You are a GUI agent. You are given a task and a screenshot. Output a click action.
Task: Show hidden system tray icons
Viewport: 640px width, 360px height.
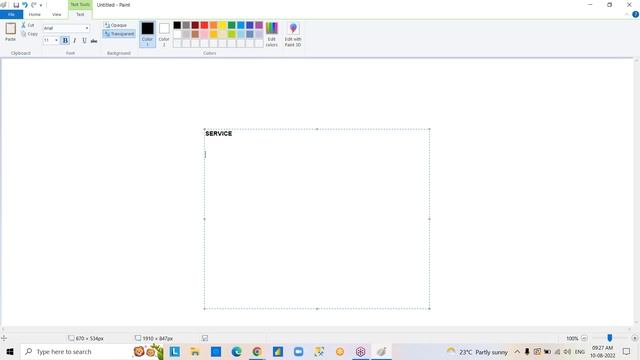pos(517,351)
